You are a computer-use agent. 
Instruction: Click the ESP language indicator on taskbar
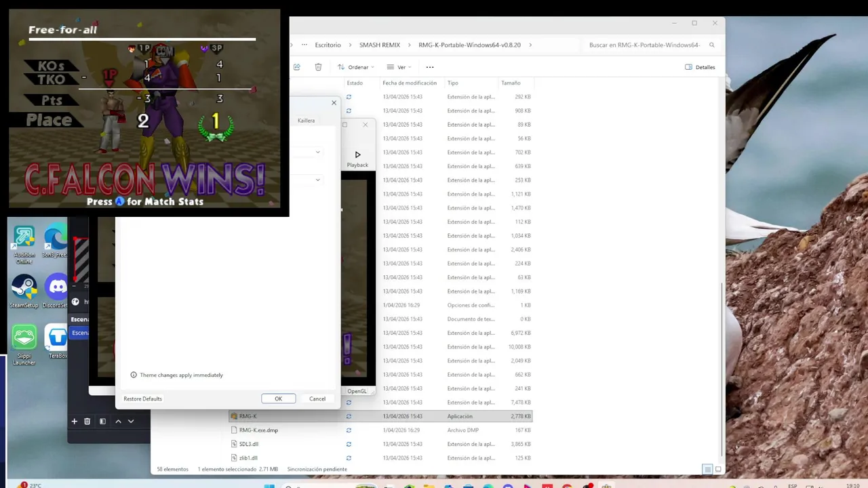tap(792, 485)
